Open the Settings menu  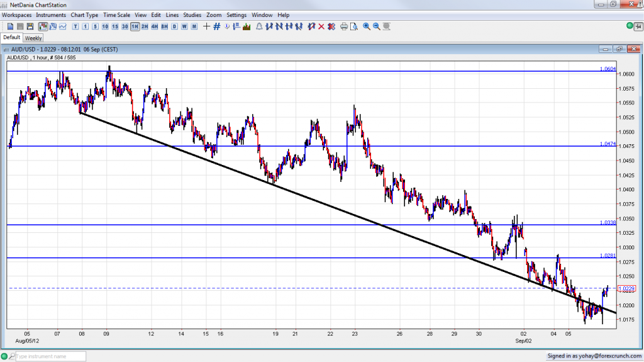[236, 15]
